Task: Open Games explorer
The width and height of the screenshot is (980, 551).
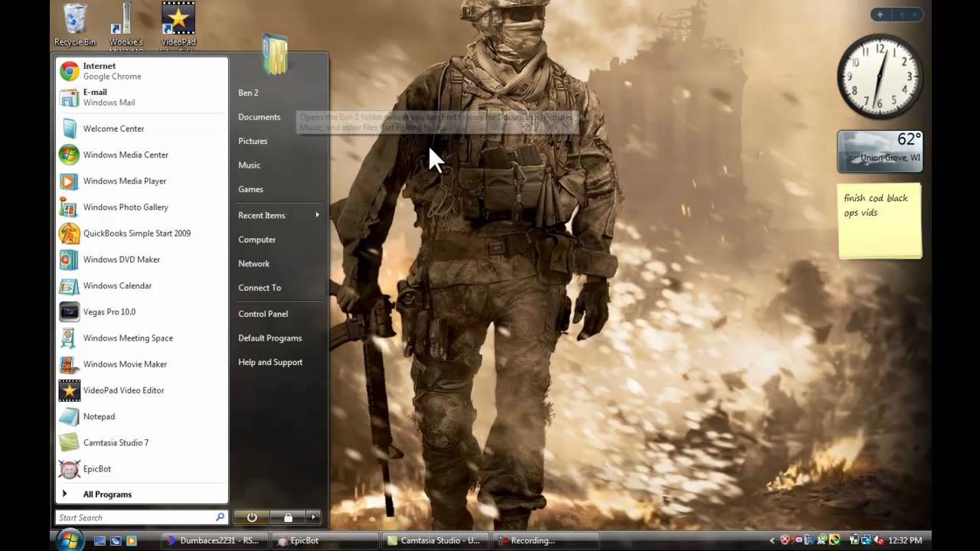Action: 279,189
